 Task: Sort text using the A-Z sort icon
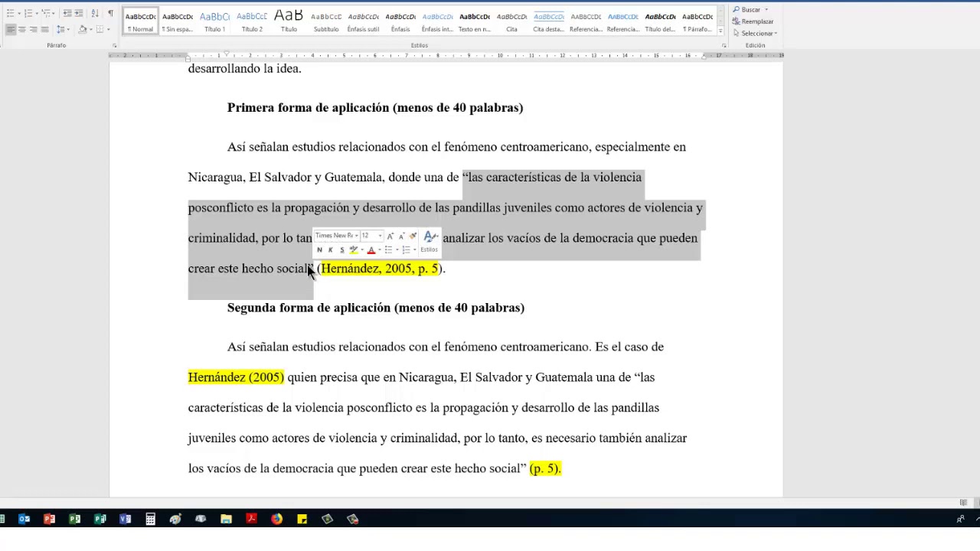[x=95, y=13]
